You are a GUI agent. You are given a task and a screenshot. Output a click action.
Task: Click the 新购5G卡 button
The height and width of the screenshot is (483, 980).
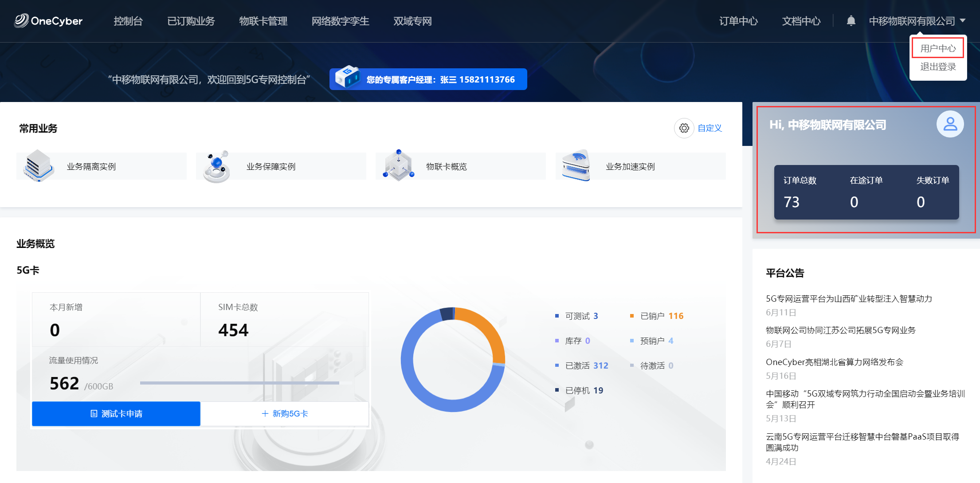click(285, 413)
